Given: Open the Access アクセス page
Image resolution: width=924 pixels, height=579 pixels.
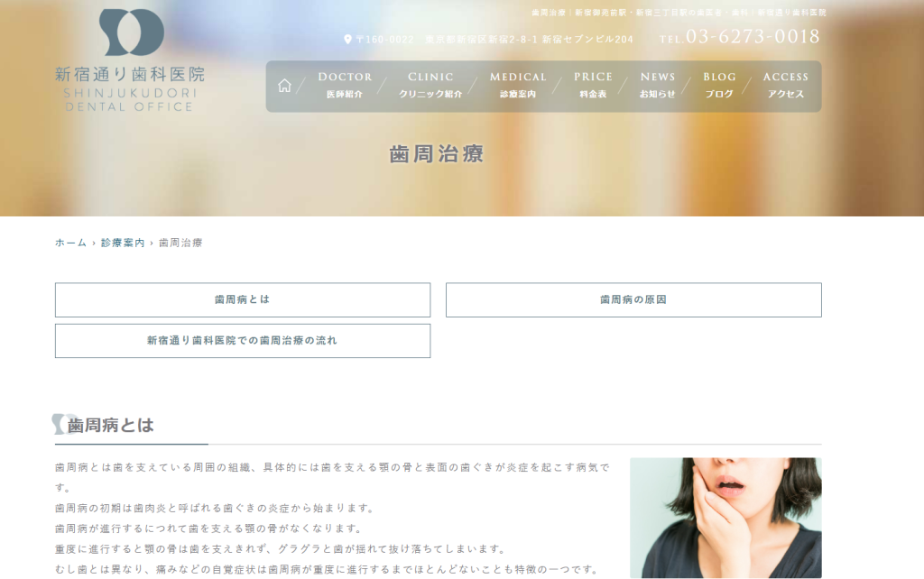Looking at the screenshot, I should 785,85.
